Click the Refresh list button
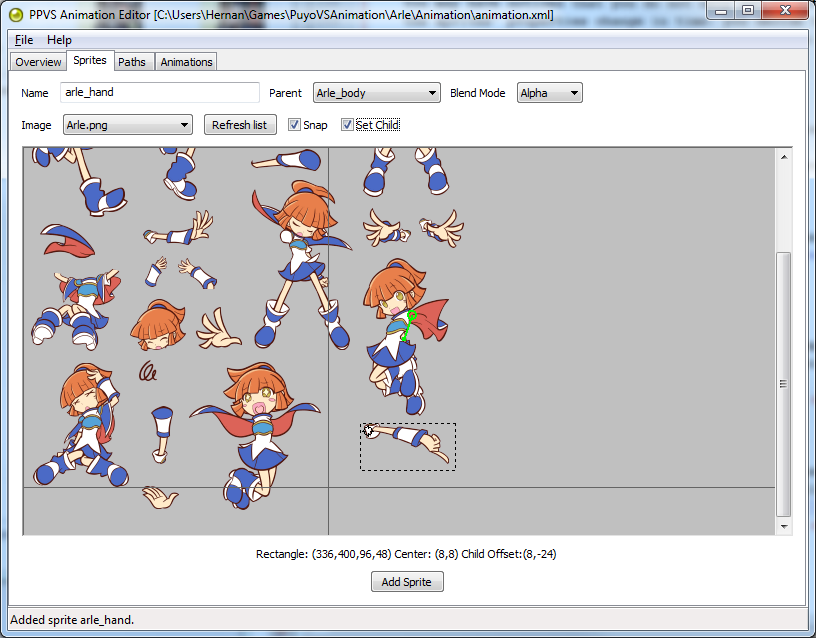The height and width of the screenshot is (638, 816). [x=239, y=125]
